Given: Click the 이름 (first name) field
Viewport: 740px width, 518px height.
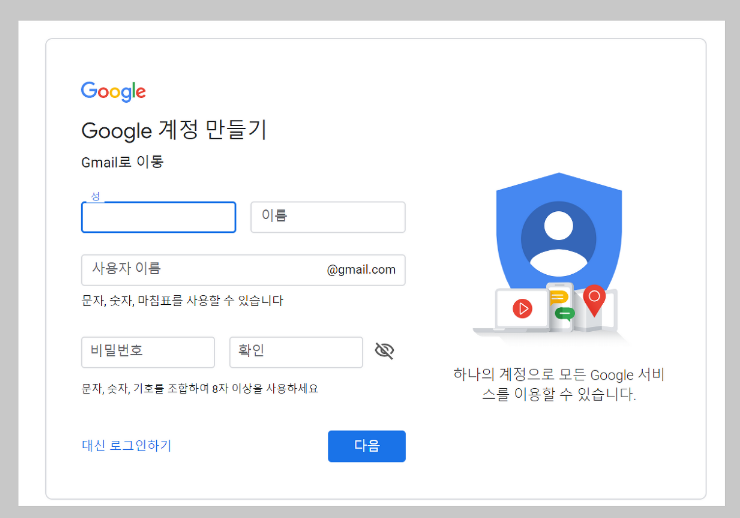Looking at the screenshot, I should point(328,217).
